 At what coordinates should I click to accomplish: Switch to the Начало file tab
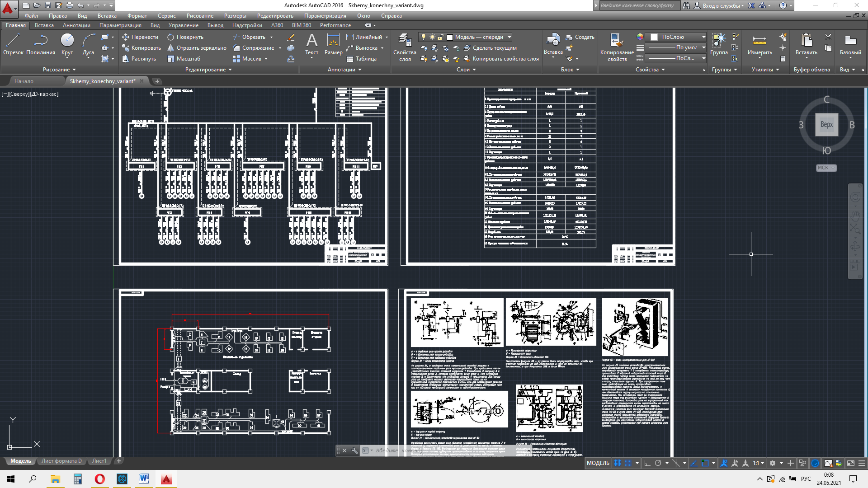(x=24, y=81)
